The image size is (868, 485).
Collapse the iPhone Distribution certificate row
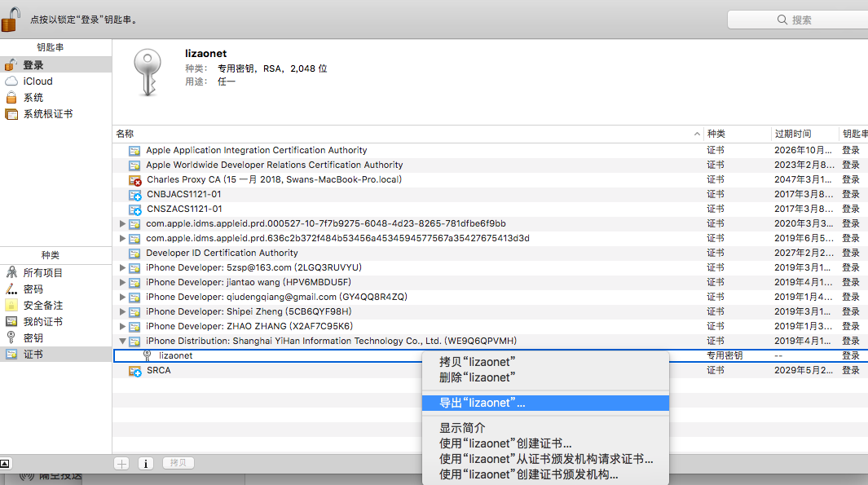pos(123,341)
